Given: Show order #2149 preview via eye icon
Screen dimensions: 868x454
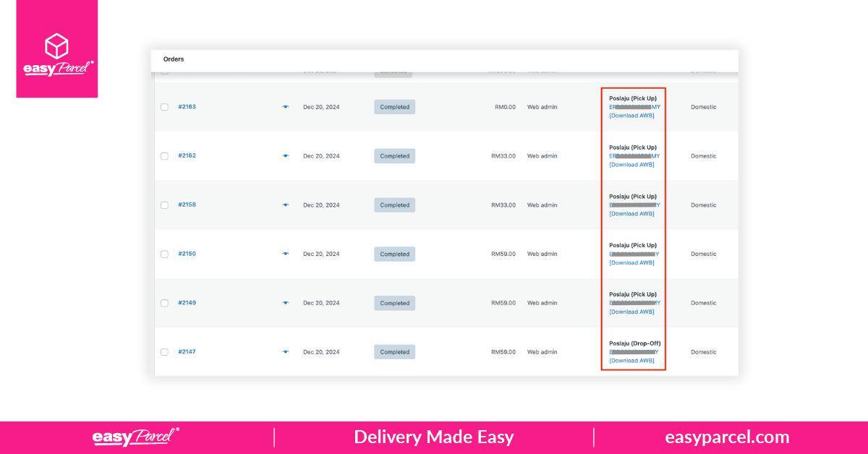Looking at the screenshot, I should 286,303.
